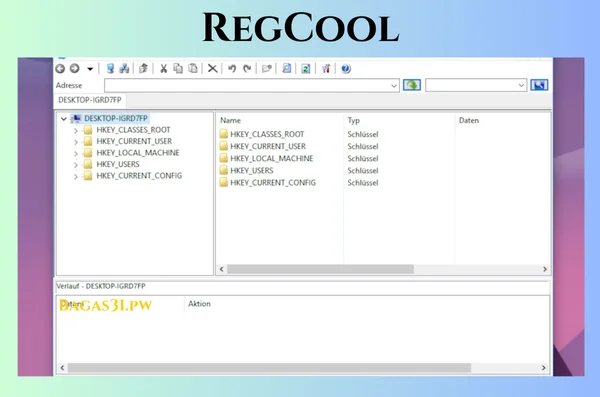Go up one level with folder-up icon
The image size is (600, 397).
[143, 69]
